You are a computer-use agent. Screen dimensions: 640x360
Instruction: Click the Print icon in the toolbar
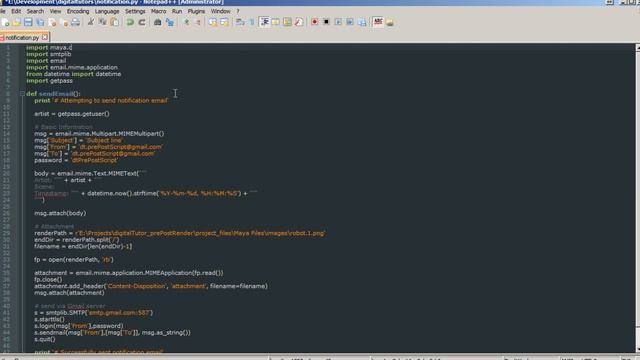76,22
